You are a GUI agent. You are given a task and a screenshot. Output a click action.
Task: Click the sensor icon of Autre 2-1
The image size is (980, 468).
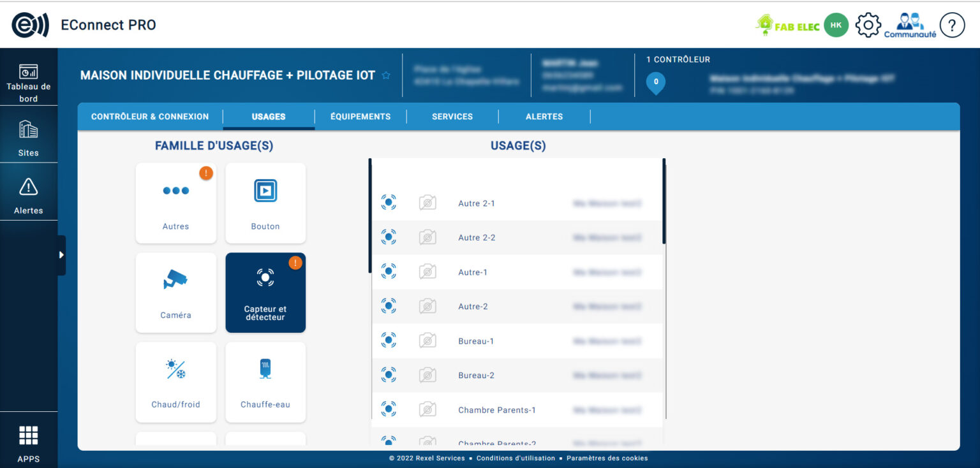389,203
